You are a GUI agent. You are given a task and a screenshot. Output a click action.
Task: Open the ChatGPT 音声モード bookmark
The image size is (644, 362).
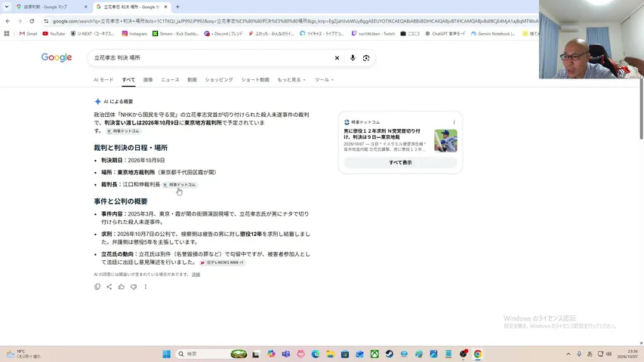445,34
